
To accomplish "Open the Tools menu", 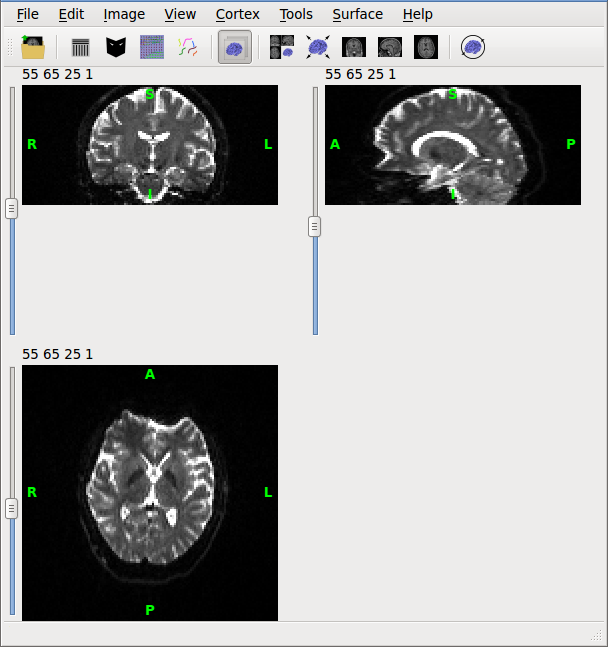I will 296,14.
